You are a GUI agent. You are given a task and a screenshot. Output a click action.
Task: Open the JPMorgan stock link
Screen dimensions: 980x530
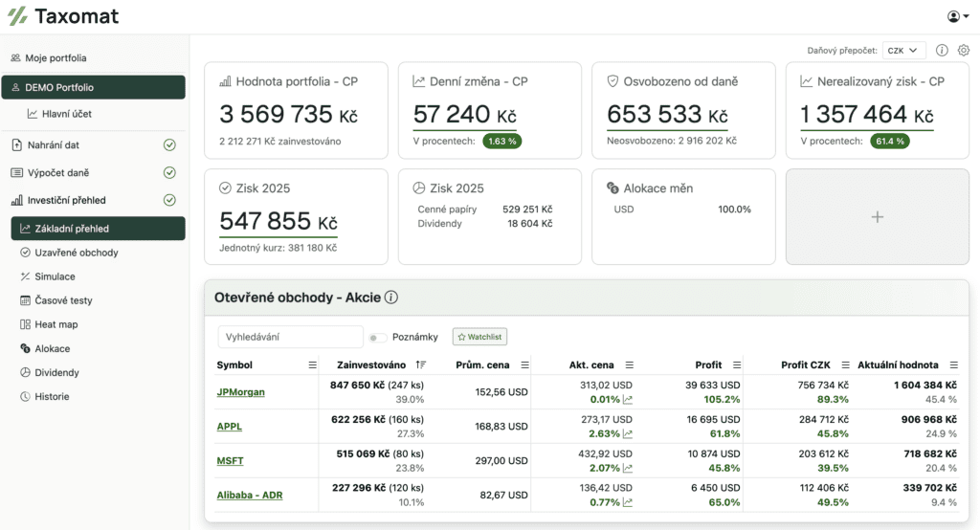click(240, 392)
